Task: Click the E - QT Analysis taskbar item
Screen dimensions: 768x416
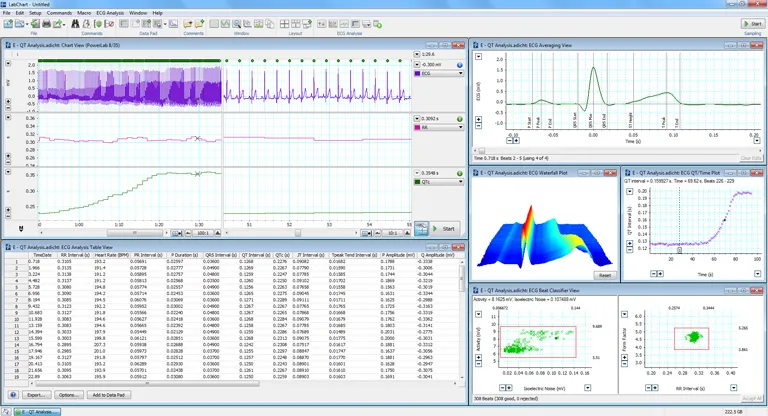Action: (37, 412)
